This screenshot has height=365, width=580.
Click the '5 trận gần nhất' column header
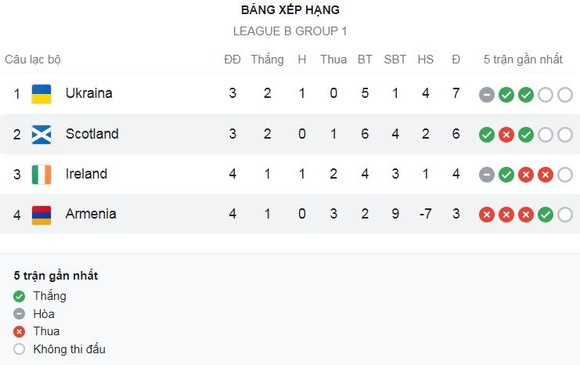(523, 60)
